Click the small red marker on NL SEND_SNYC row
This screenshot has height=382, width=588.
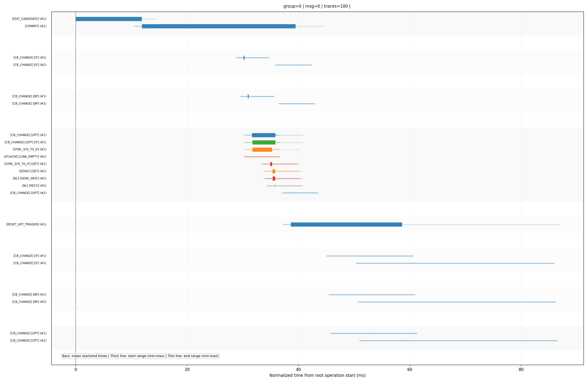click(x=274, y=179)
